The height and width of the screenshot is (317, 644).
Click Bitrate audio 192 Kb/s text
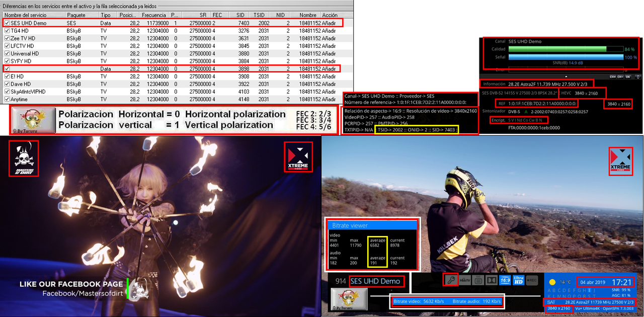[x=476, y=301]
